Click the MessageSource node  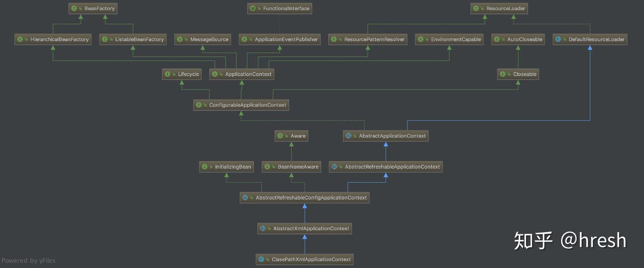pyautogui.click(x=203, y=39)
